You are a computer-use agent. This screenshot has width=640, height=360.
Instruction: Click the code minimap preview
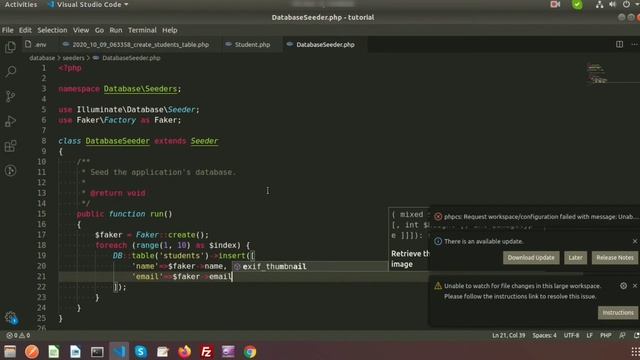tap(596, 73)
